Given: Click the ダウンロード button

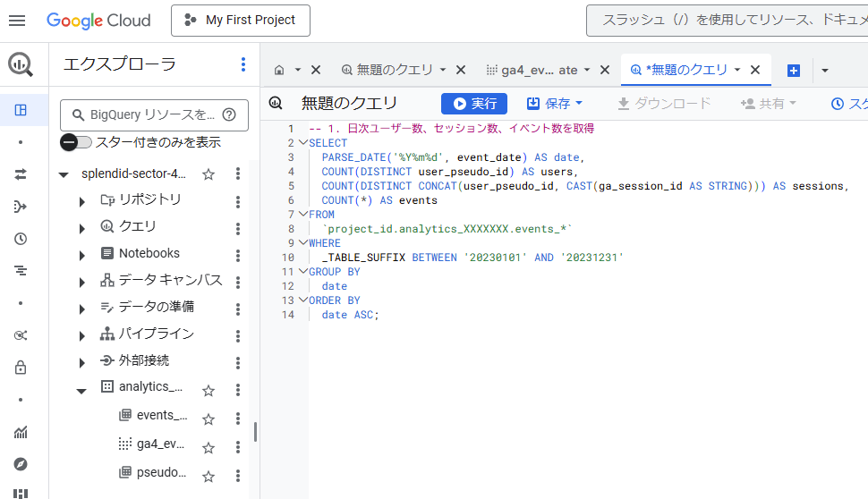Looking at the screenshot, I should [x=664, y=104].
